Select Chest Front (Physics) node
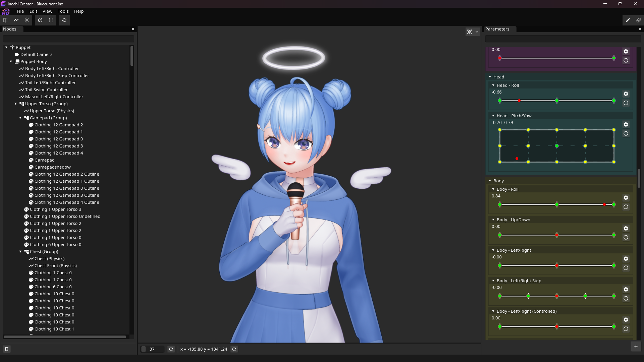 point(56,266)
